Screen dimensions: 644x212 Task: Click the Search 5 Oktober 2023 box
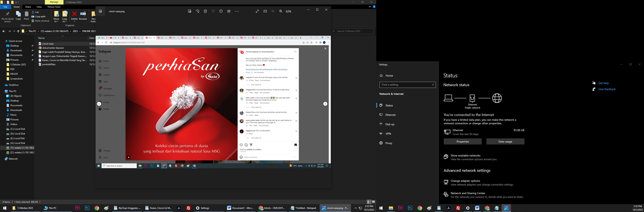pyautogui.click(x=352, y=31)
